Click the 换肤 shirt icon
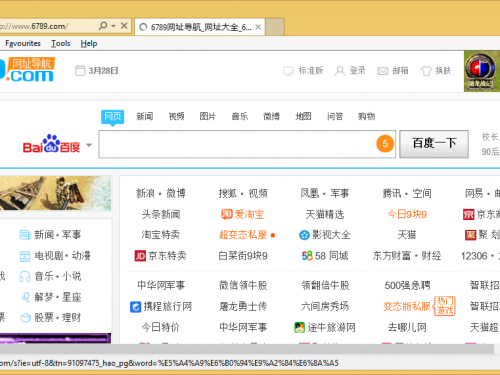The width and height of the screenshot is (500, 375). 426,71
